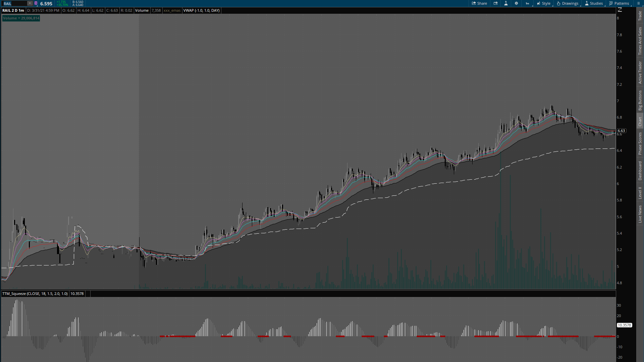Click the symbol selector dropdown arrow

point(30,3)
